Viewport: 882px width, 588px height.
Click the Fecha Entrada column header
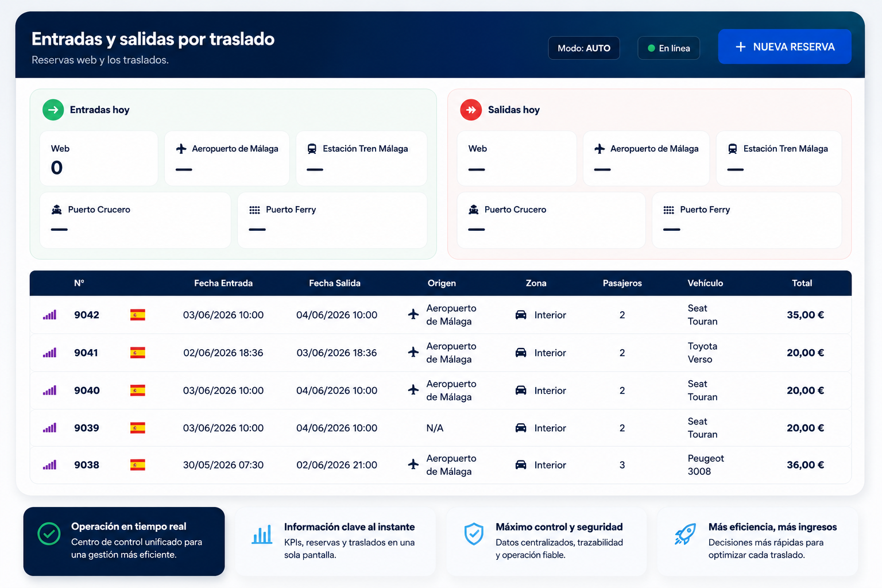[223, 283]
